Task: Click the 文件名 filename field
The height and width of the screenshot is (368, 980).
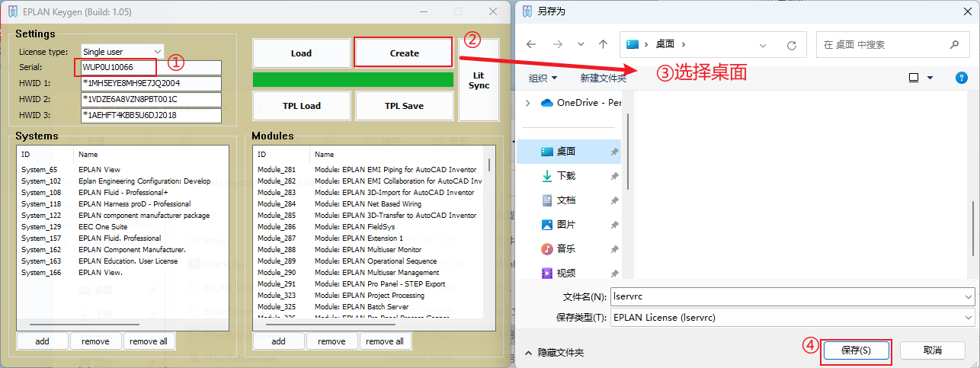Action: 793,296
